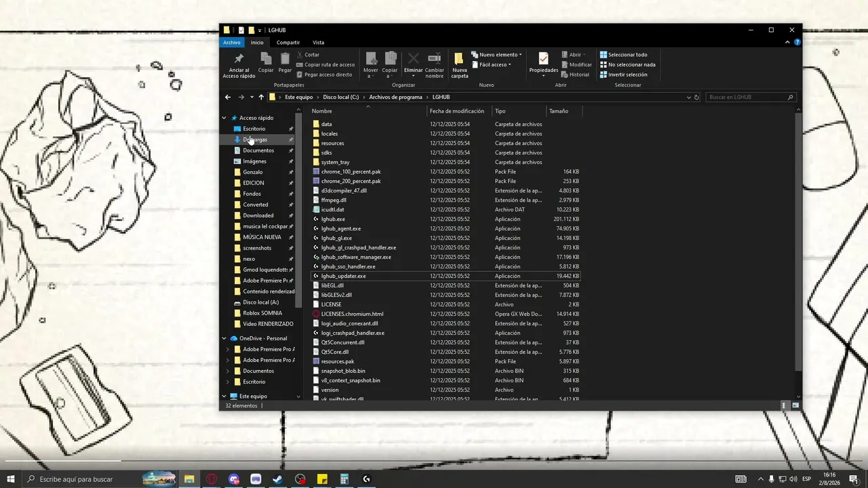
Task: Collapse the Acceso rápido tree node
Action: [x=224, y=118]
